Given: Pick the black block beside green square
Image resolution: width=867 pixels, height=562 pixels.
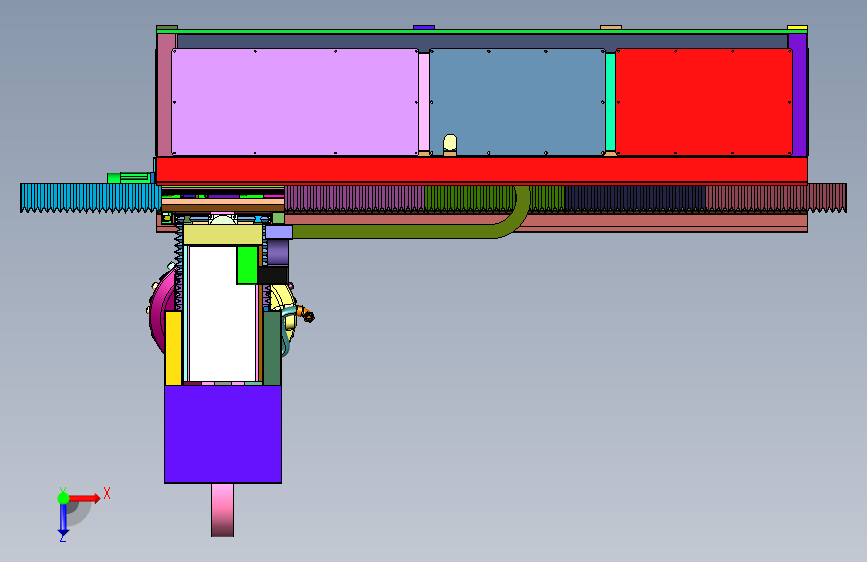Looking at the screenshot, I should [273, 275].
